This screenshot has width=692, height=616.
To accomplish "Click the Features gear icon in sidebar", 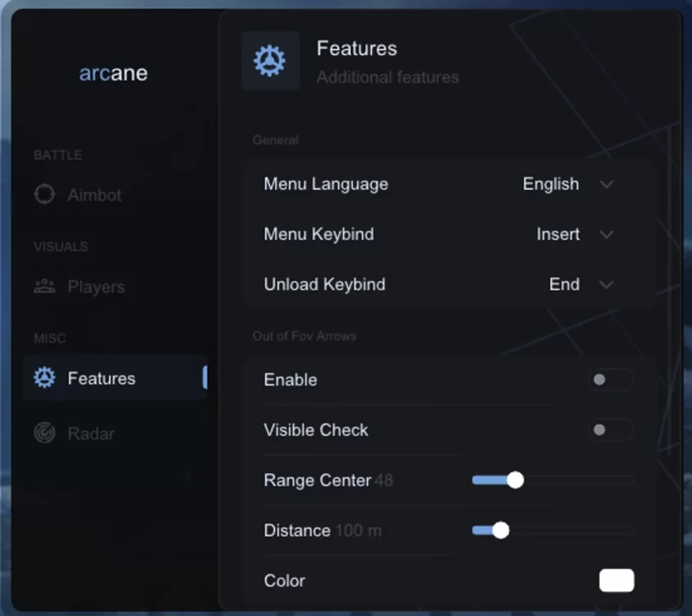I will tap(44, 378).
